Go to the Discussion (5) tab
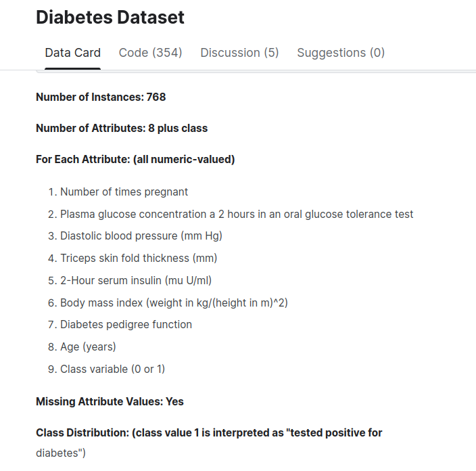 [x=239, y=53]
